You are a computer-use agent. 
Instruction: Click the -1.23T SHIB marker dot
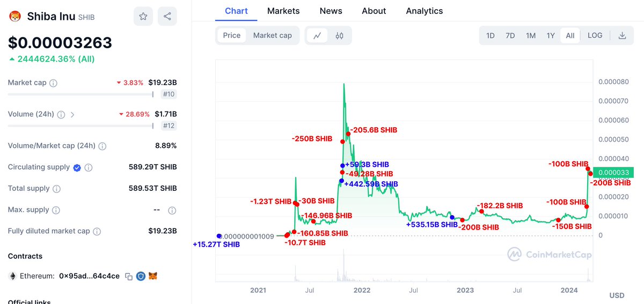pyautogui.click(x=295, y=203)
